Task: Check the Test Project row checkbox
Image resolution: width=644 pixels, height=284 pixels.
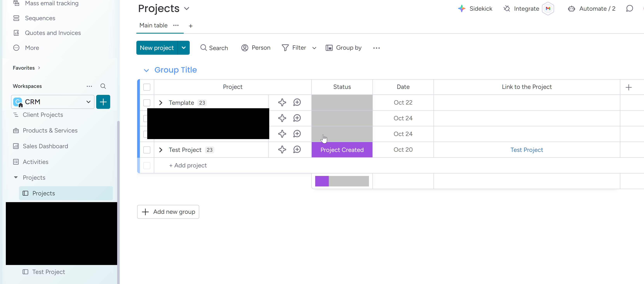Action: (147, 150)
